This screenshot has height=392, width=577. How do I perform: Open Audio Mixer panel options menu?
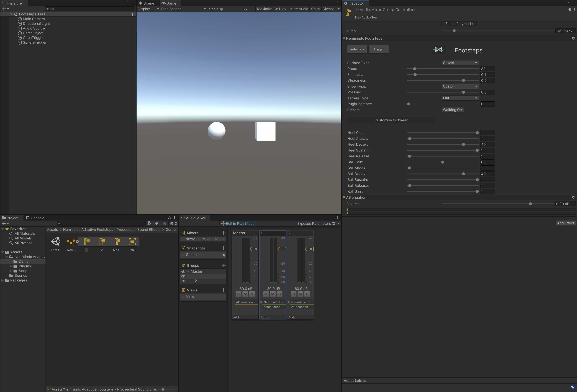point(337,218)
